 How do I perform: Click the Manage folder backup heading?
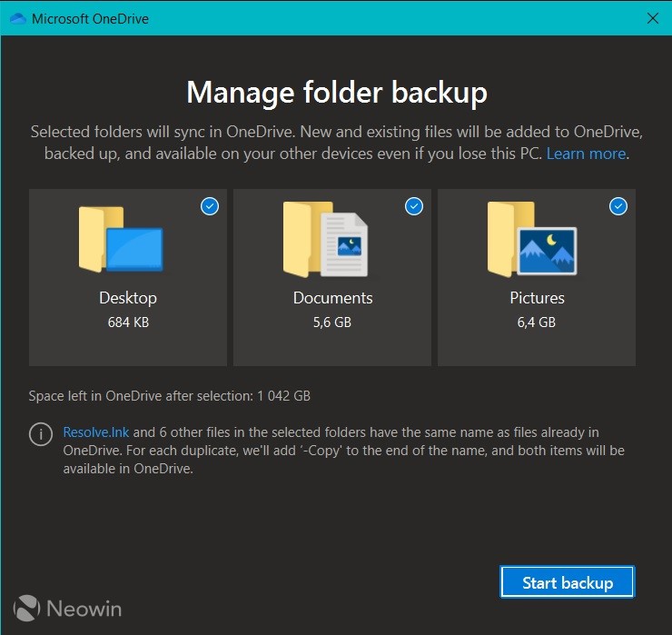click(x=336, y=92)
